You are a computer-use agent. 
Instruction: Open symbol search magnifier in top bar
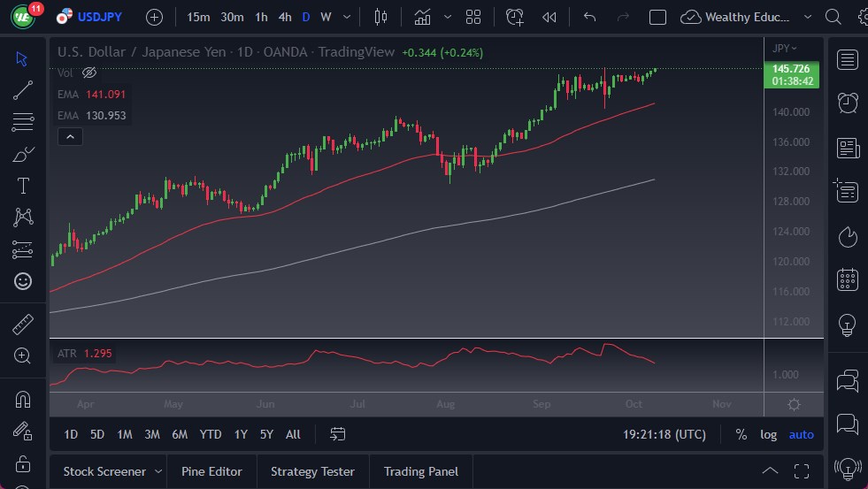833,17
